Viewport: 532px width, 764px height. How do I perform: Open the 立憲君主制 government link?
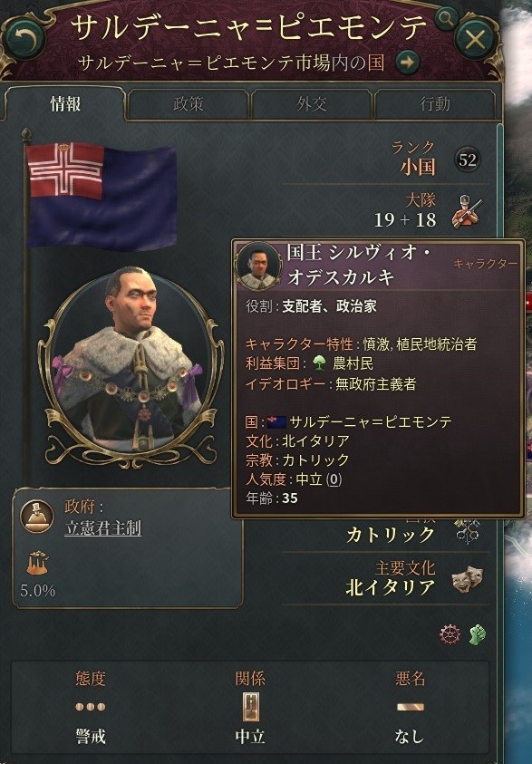(x=102, y=528)
